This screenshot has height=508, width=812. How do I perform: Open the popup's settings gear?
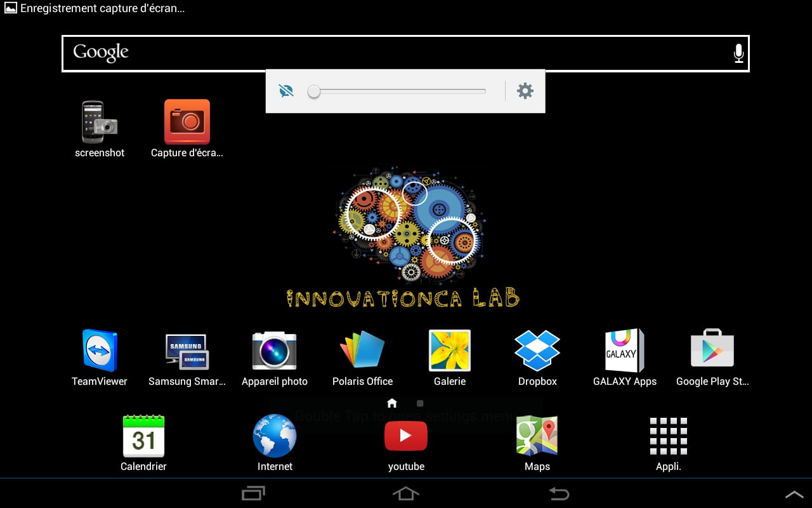(525, 91)
